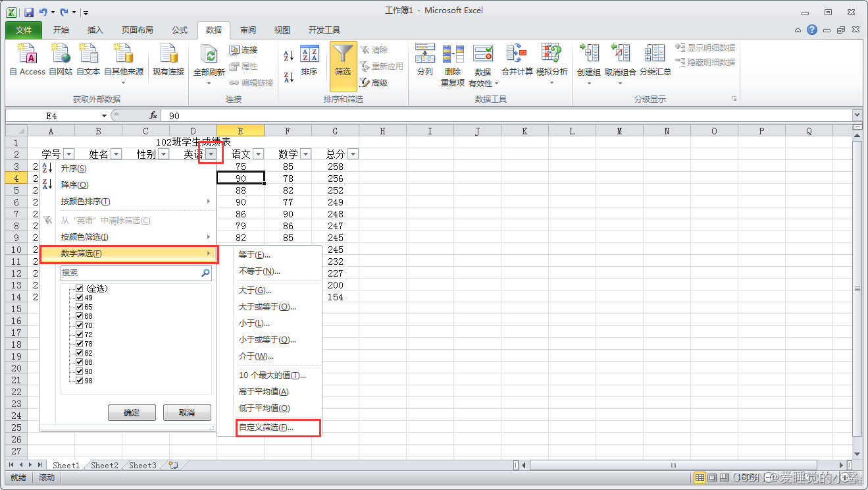The height and width of the screenshot is (490, 868).
Task: Open Advanced filter (高级)
Action: click(374, 83)
